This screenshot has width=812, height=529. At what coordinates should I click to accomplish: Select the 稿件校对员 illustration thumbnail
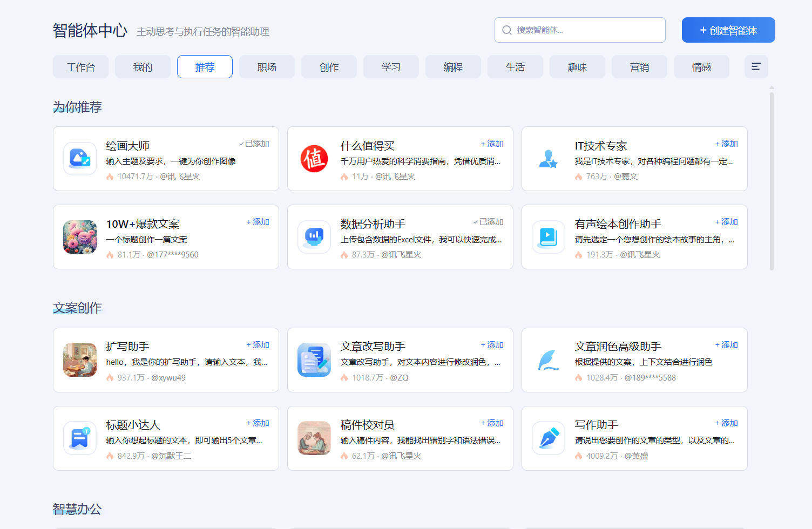coord(314,438)
